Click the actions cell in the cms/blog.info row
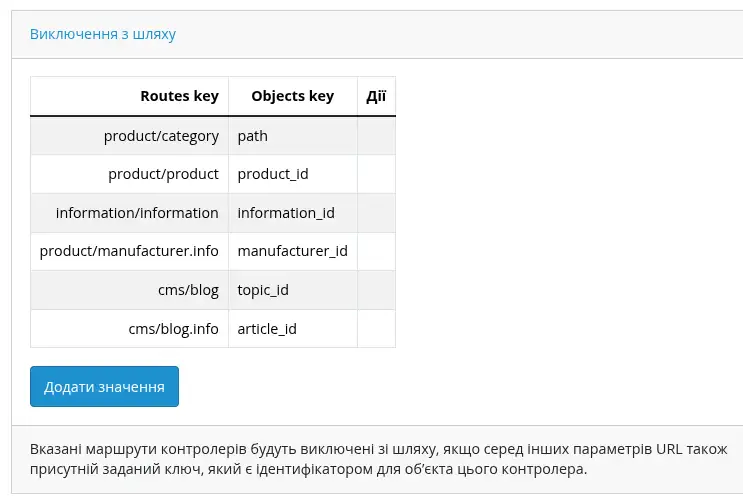This screenshot has width=743, height=503. [376, 328]
